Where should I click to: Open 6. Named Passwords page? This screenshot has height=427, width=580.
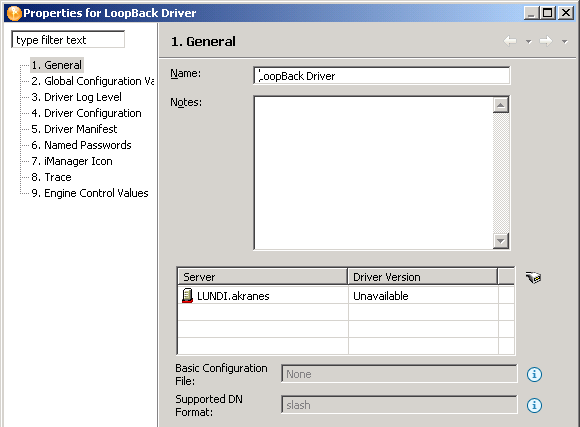81,145
